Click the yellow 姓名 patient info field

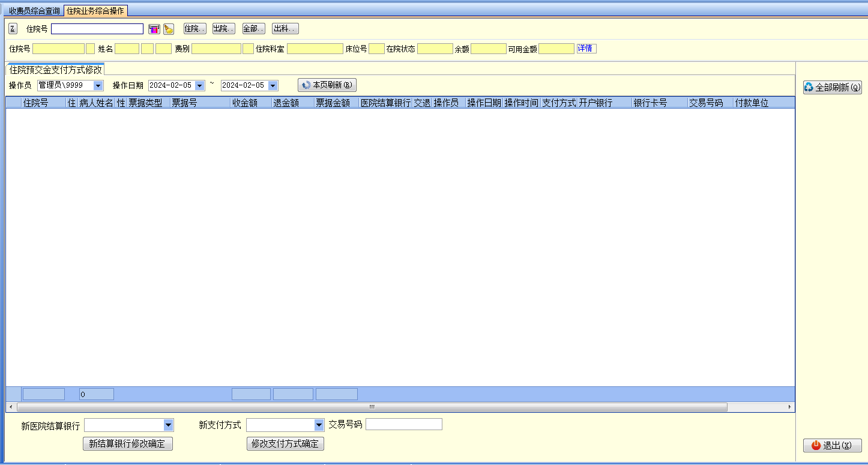pos(127,49)
